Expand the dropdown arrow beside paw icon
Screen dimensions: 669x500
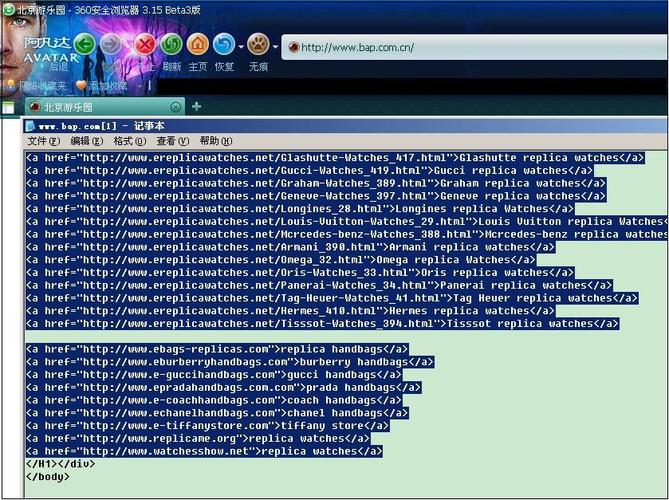275,47
